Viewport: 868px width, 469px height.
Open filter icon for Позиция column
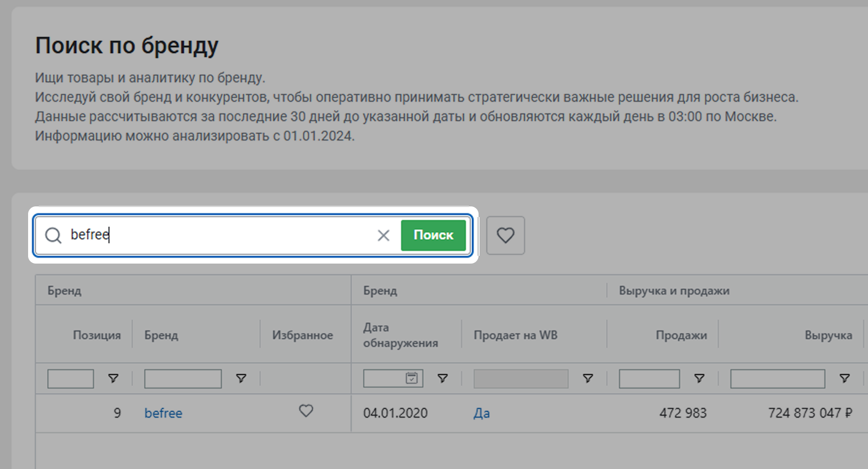tap(113, 378)
